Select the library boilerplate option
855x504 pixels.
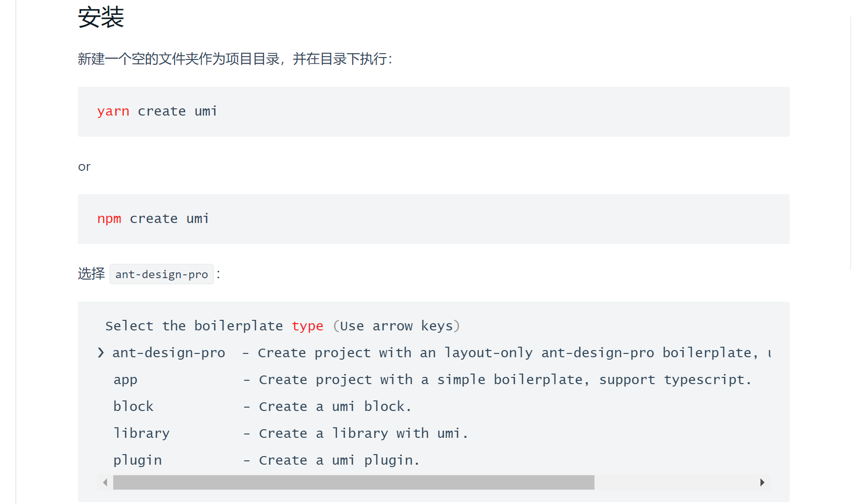click(x=142, y=433)
